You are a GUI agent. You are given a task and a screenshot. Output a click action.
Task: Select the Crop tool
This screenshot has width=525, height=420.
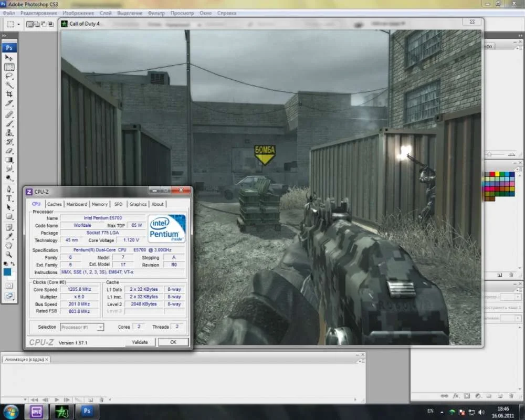coord(9,94)
